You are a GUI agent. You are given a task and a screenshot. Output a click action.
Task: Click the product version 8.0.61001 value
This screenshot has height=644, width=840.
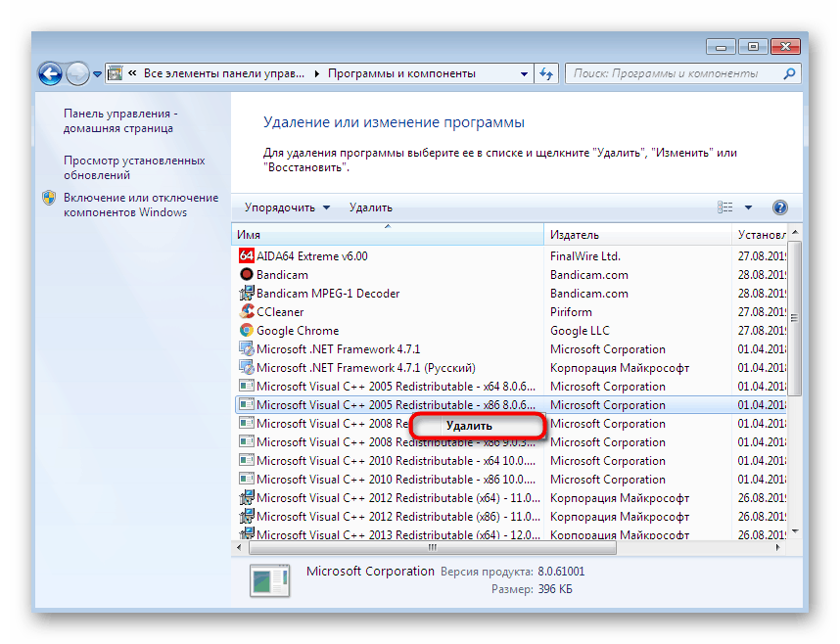561,572
